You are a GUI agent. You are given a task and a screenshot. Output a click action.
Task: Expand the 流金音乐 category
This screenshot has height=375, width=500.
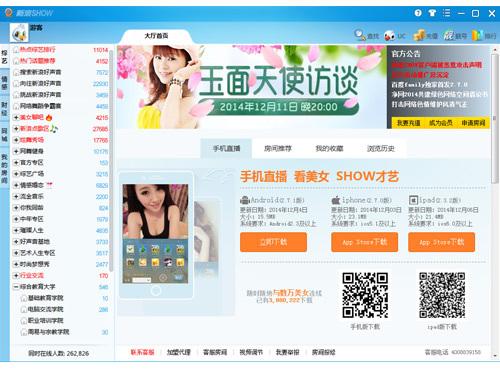[x=16, y=197]
